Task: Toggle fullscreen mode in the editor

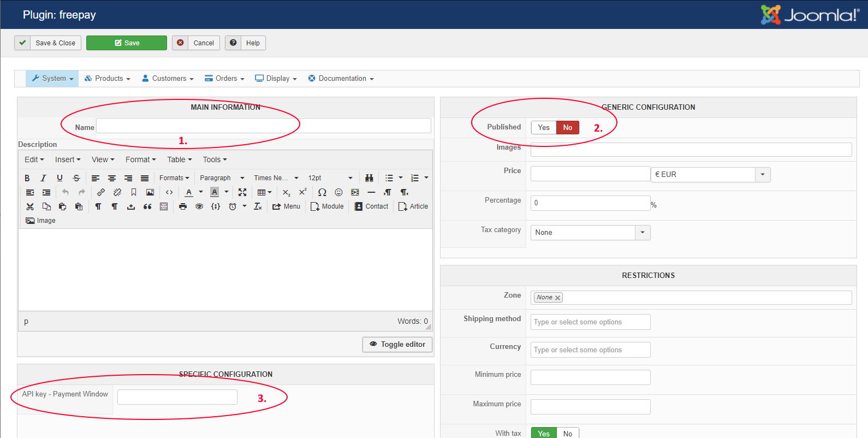Action: pos(242,192)
